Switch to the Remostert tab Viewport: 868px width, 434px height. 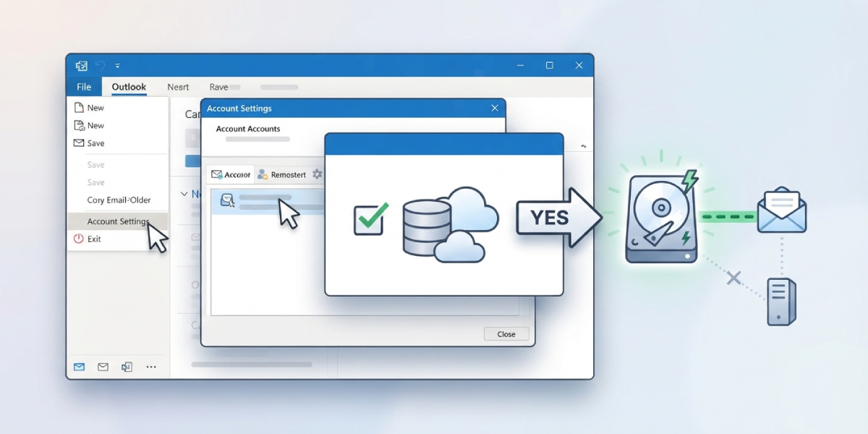tap(282, 174)
